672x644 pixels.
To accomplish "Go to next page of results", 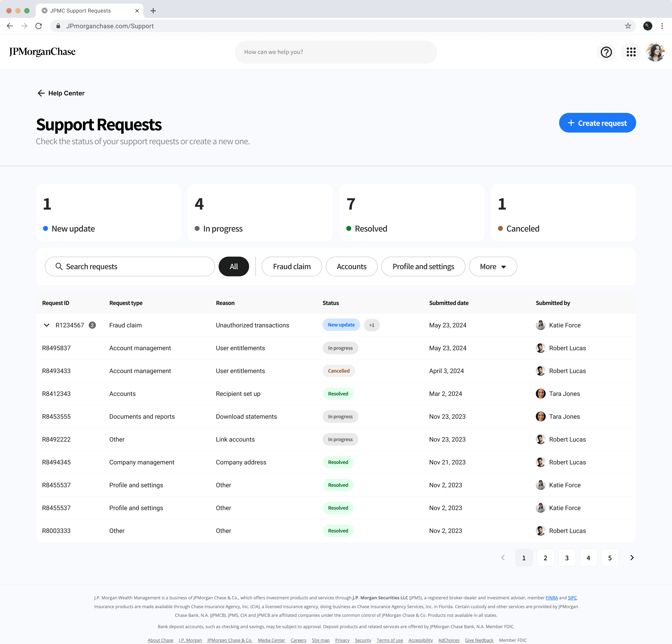I will point(631,558).
